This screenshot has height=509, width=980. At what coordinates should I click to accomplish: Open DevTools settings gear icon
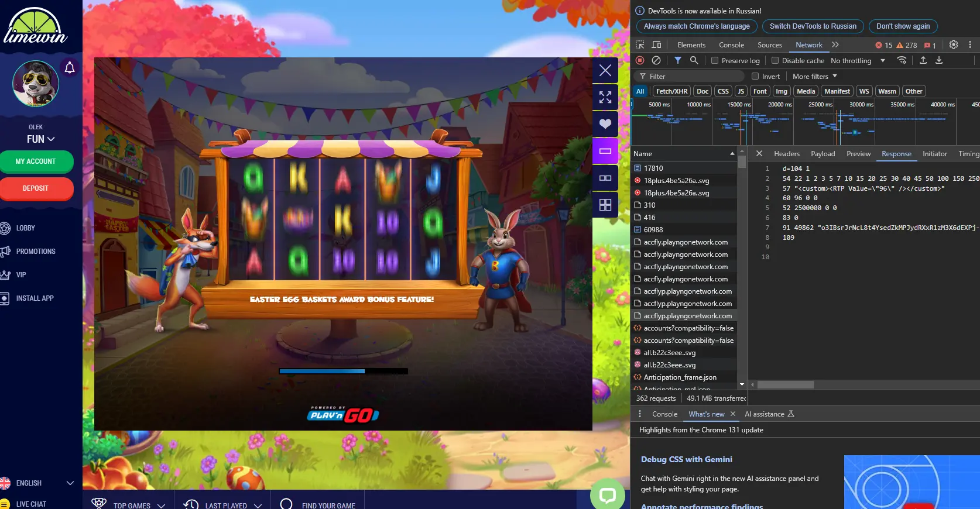954,44
